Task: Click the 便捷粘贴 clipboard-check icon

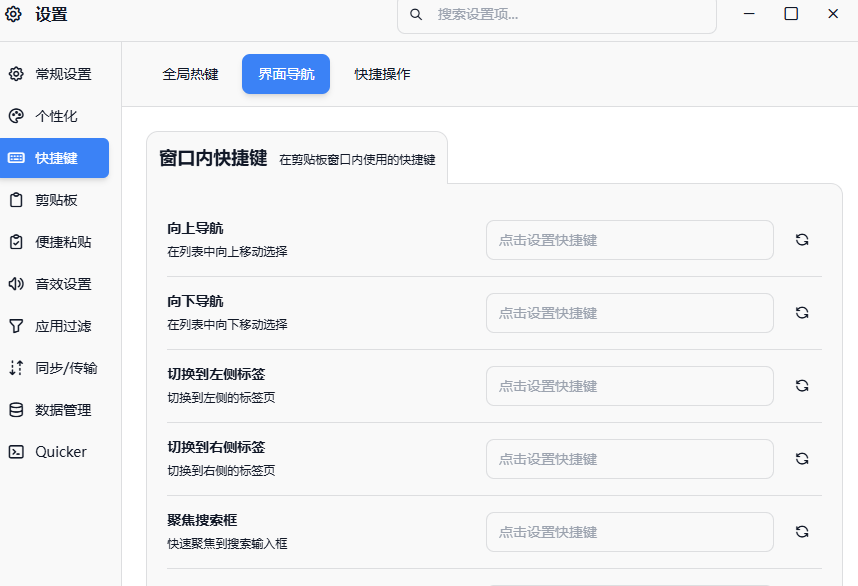Action: pos(16,242)
